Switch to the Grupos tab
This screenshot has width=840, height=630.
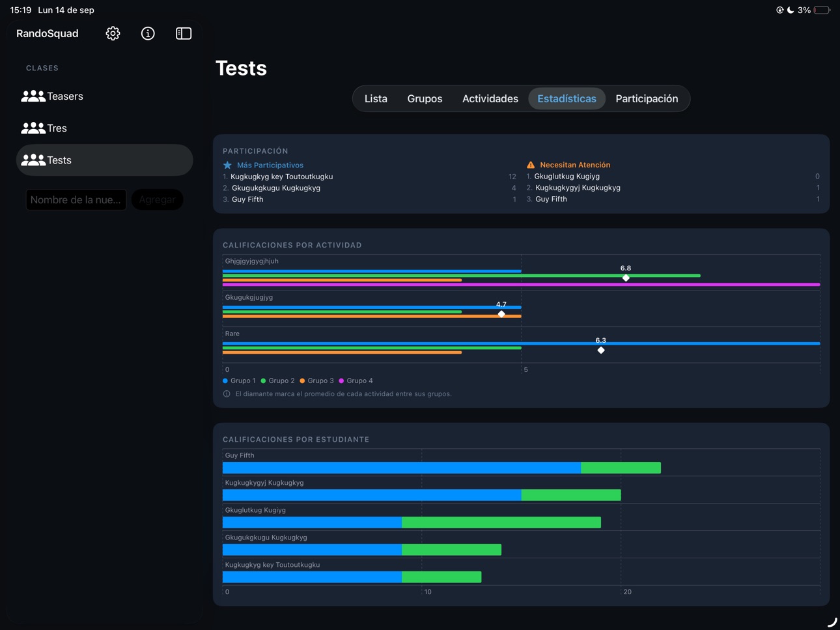click(425, 98)
